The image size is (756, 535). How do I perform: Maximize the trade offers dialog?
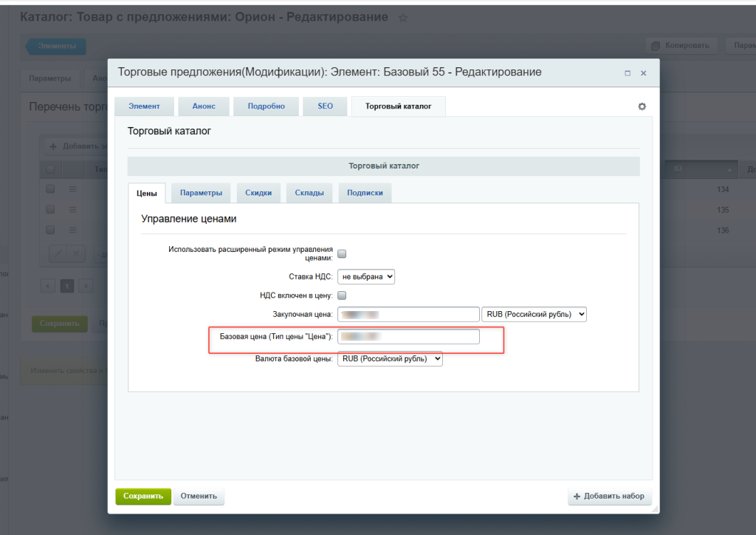click(628, 73)
